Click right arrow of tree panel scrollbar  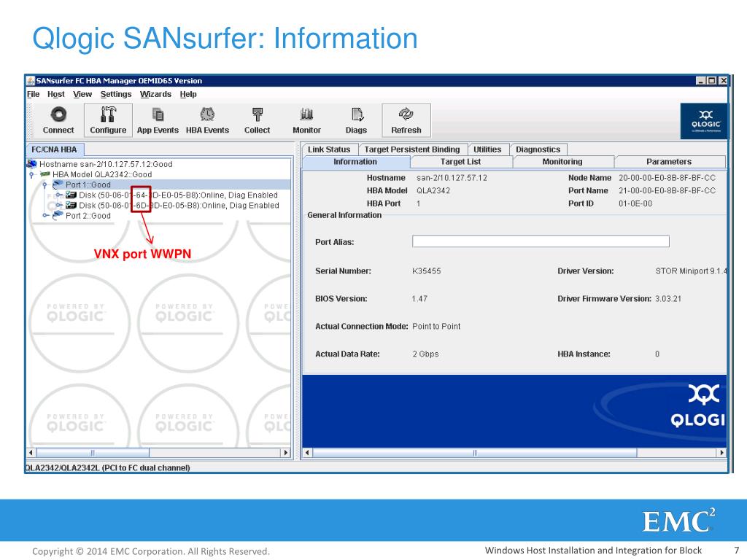pos(286,452)
